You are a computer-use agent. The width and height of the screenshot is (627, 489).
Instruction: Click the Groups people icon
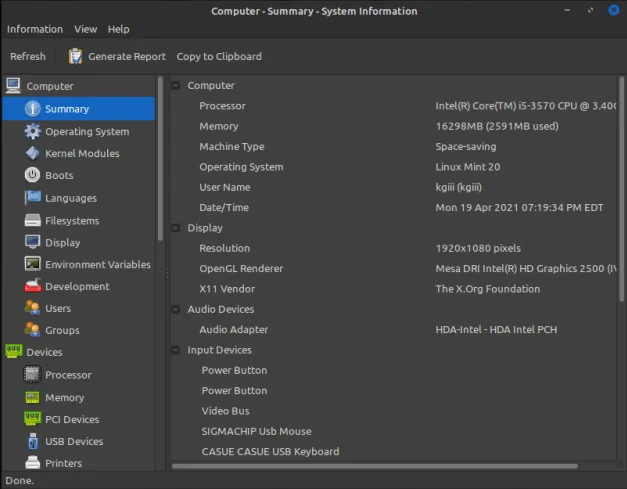tap(32, 329)
